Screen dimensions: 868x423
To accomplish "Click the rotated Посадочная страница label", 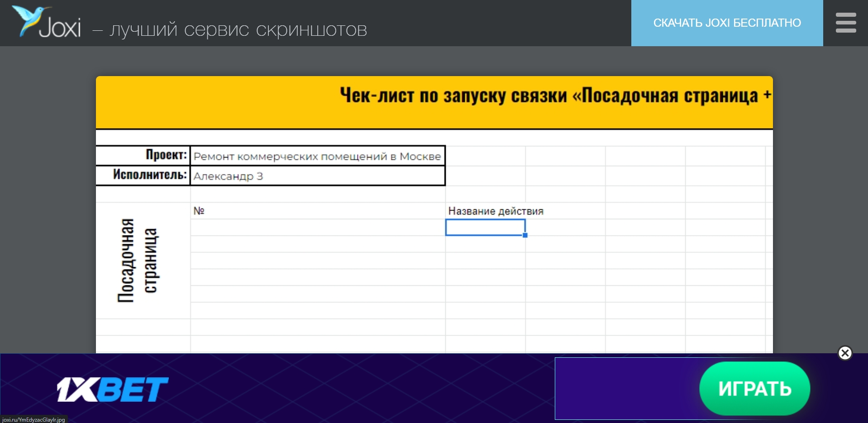I will point(138,260).
